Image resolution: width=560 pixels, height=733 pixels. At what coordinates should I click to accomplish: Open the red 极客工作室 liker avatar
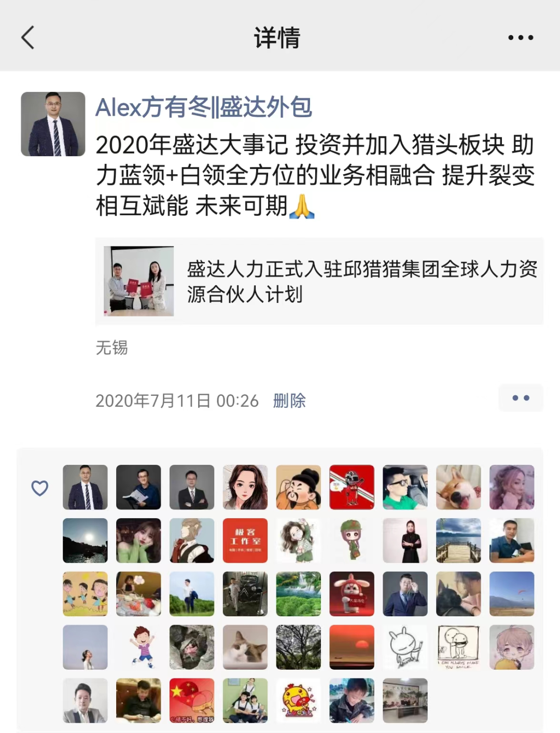pos(245,541)
